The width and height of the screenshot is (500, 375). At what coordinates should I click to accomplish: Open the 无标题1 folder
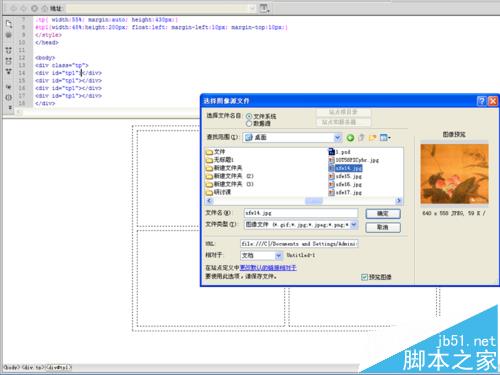220,160
